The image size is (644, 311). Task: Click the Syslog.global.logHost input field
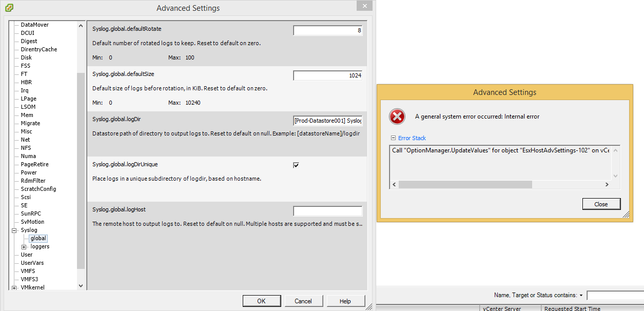click(x=327, y=210)
